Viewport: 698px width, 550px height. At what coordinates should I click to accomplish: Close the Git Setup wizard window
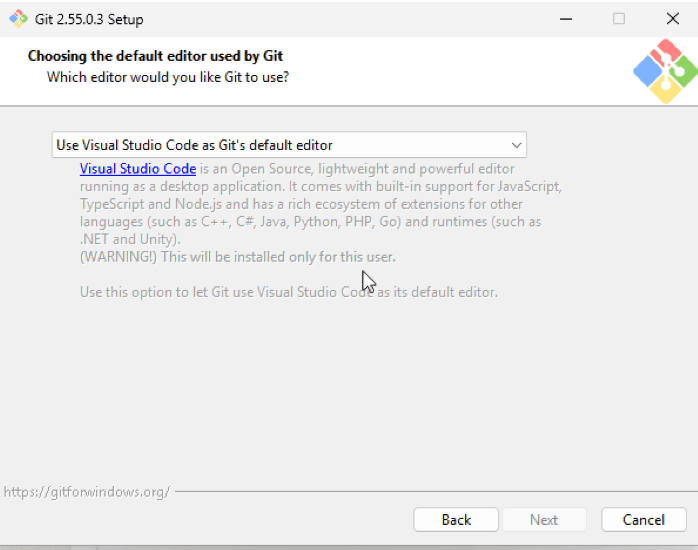pyautogui.click(x=673, y=19)
